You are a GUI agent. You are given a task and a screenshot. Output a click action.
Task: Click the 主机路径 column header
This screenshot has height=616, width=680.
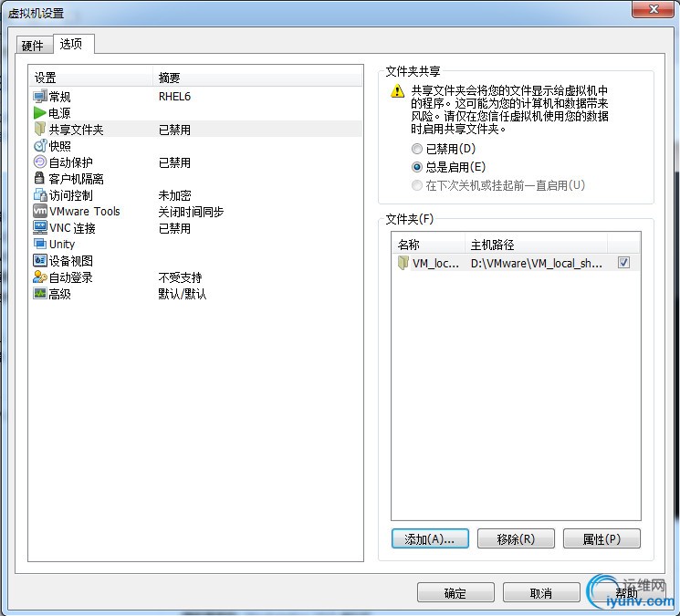(x=537, y=245)
